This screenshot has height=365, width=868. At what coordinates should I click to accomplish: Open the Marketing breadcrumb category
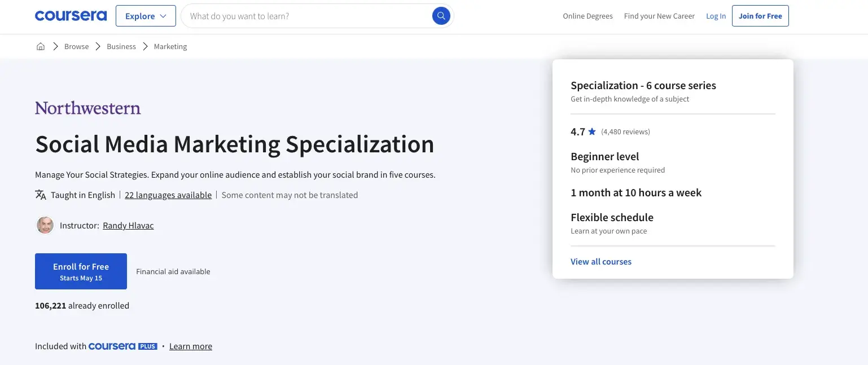(170, 46)
